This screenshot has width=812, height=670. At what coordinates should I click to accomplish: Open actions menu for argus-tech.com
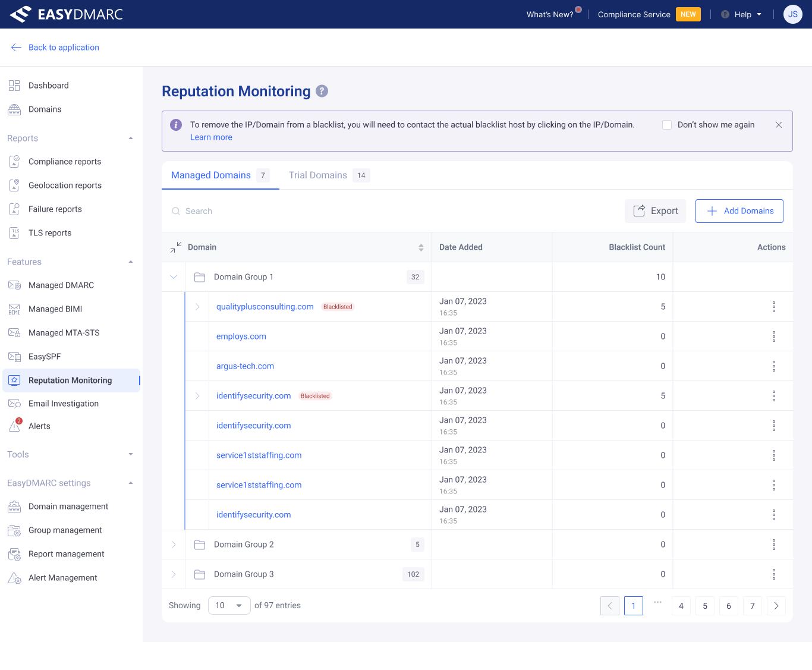pos(774,366)
